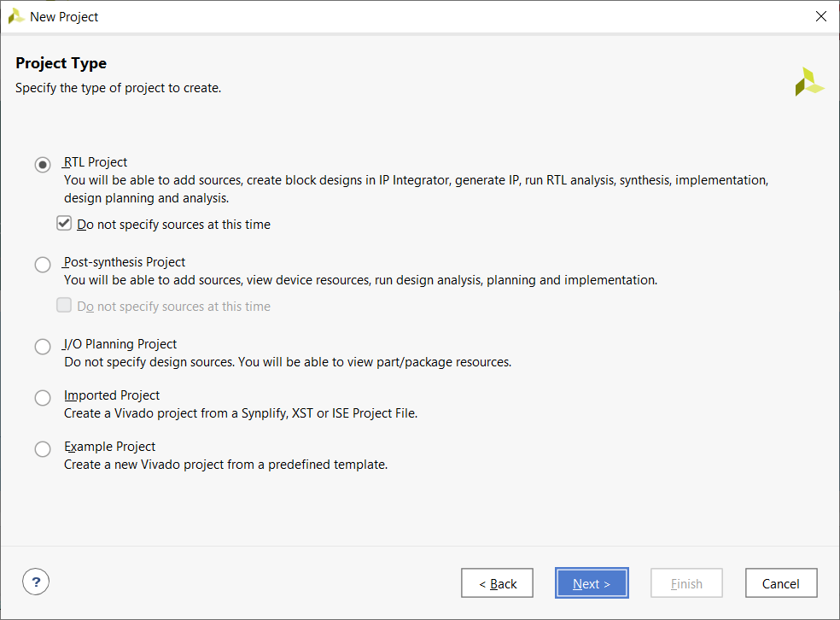
Task: Open the help question mark icon
Action: pos(36,582)
